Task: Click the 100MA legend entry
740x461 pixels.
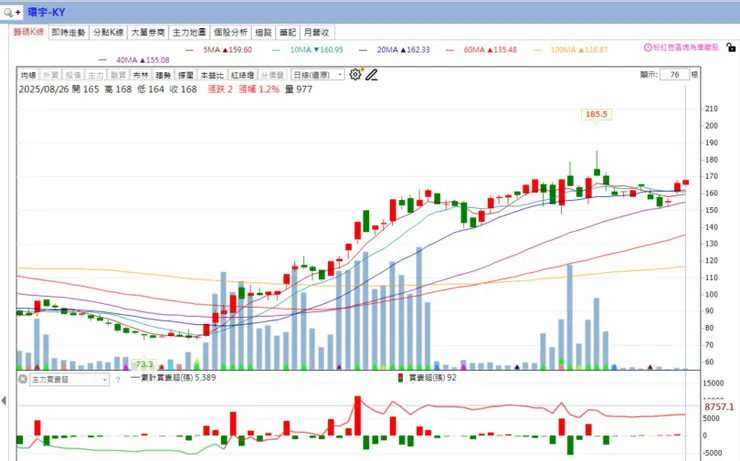Action: [x=570, y=50]
